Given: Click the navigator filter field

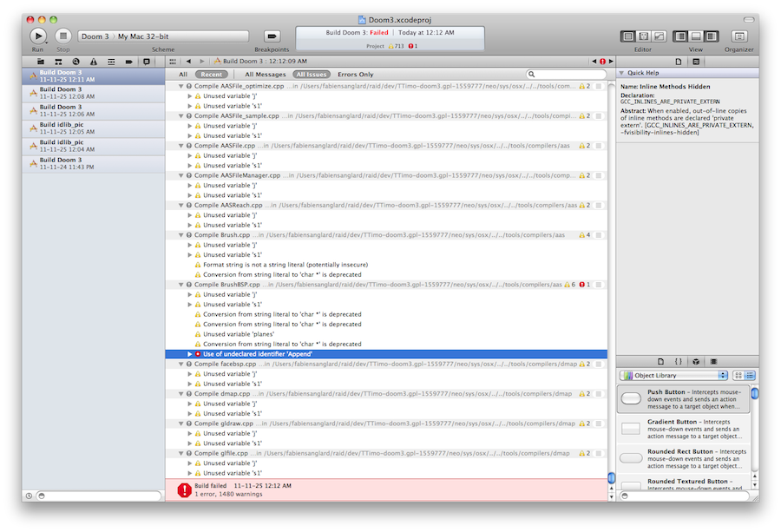Looking at the screenshot, I should (x=100, y=496).
